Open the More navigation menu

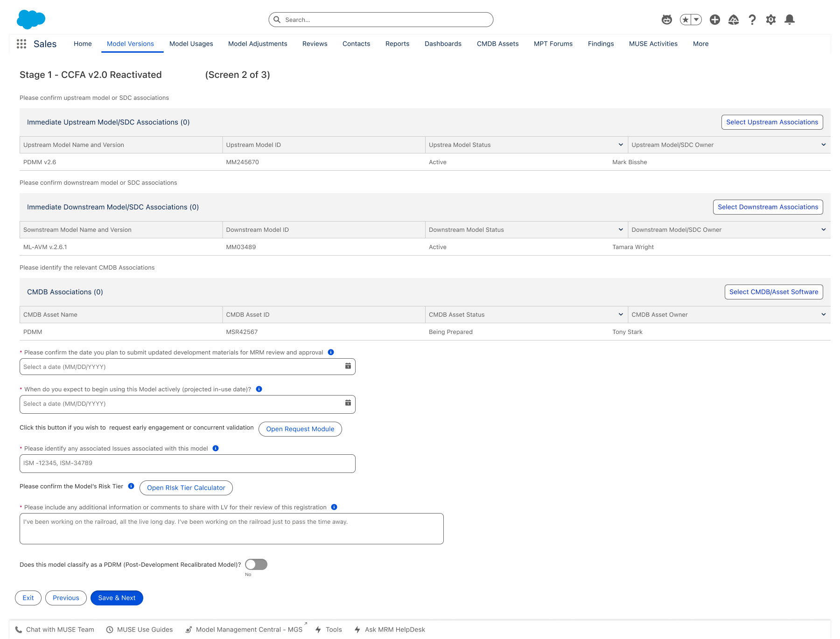[x=700, y=44]
